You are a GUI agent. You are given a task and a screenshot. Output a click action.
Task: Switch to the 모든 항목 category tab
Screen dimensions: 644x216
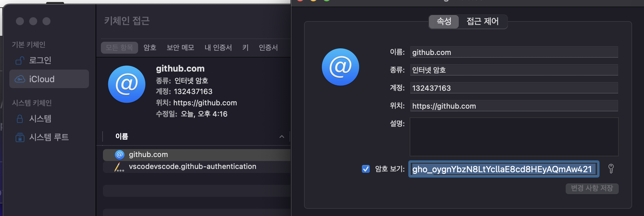tap(120, 48)
